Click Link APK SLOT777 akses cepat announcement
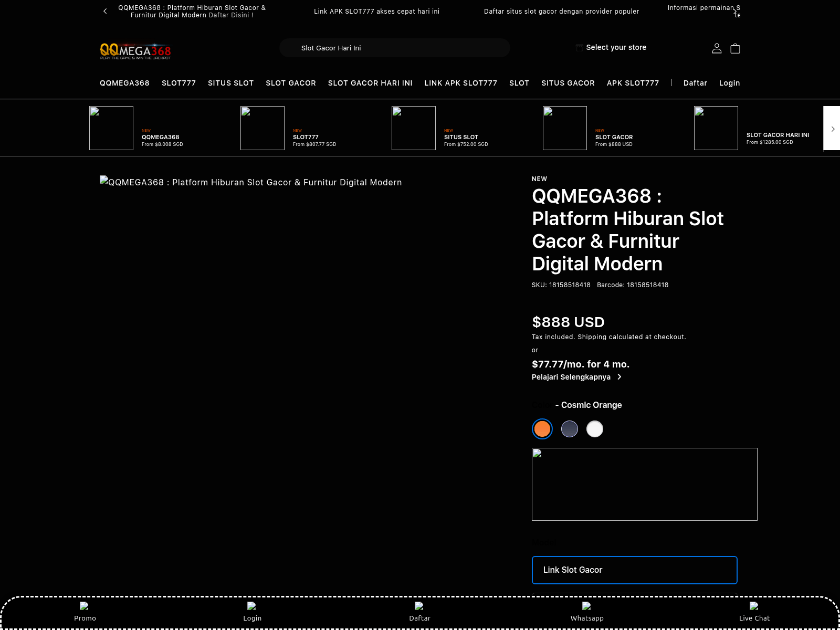 tap(377, 11)
